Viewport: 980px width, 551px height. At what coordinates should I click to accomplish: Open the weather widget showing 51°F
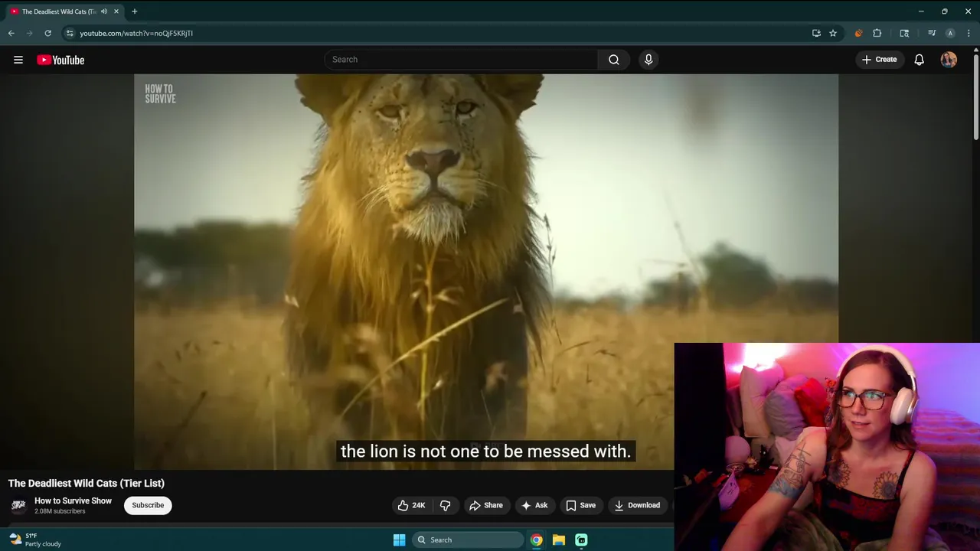[x=34, y=540]
